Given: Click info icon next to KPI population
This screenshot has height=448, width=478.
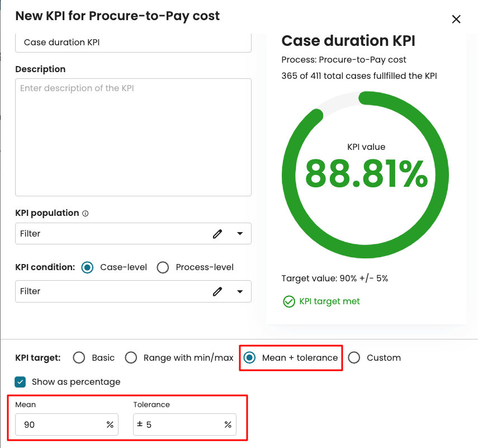Looking at the screenshot, I should pos(86,213).
